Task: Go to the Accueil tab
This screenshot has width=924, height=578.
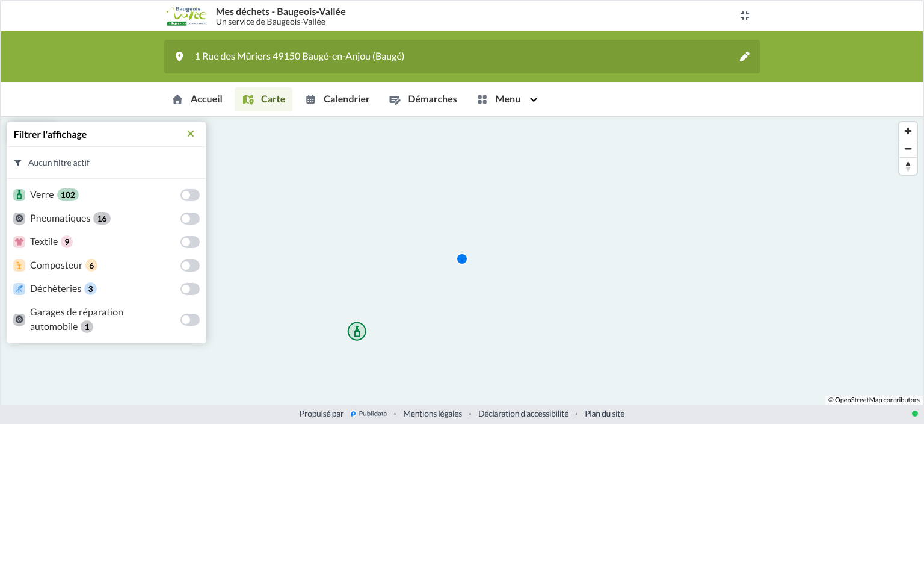Action: coord(197,99)
